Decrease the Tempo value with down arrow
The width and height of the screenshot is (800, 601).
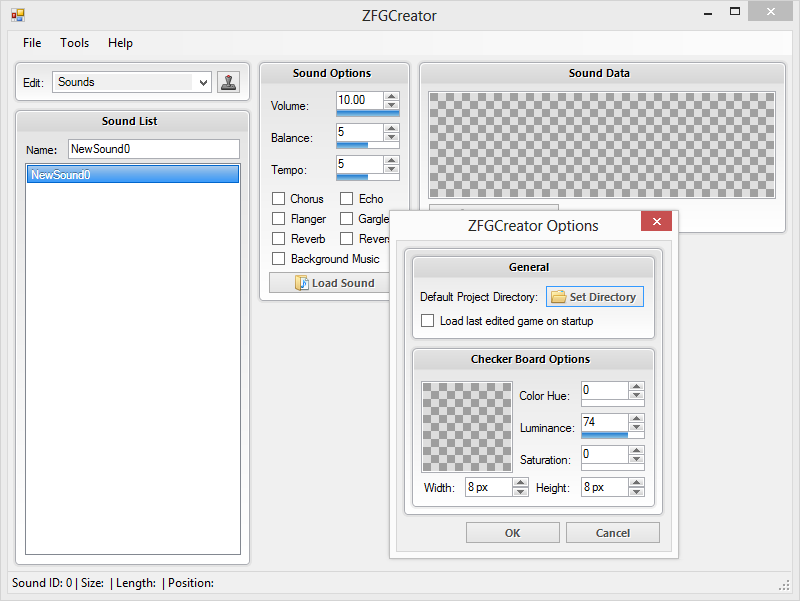click(x=391, y=169)
